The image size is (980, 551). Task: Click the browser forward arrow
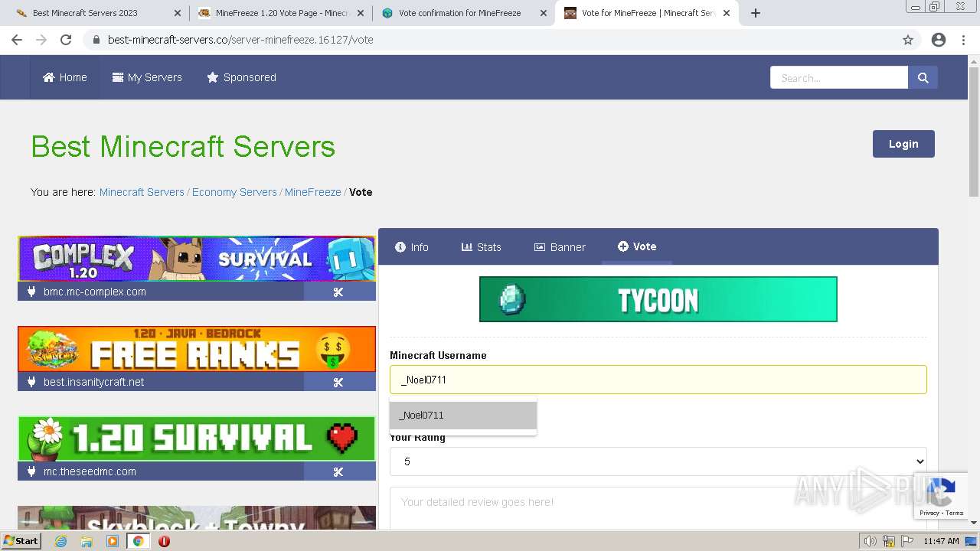pos(41,40)
